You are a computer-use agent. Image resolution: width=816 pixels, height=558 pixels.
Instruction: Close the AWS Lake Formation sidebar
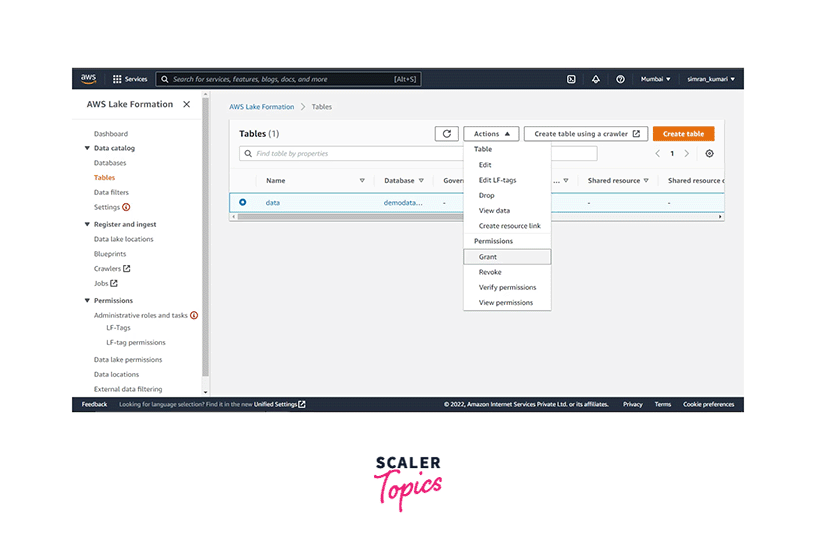pos(186,104)
